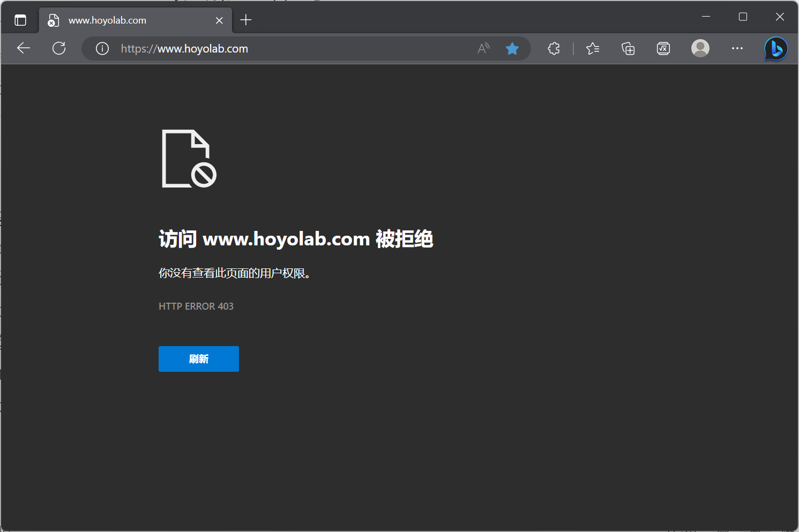Open the tab actions menu
Image resolution: width=799 pixels, height=532 pixels.
pyautogui.click(x=20, y=20)
